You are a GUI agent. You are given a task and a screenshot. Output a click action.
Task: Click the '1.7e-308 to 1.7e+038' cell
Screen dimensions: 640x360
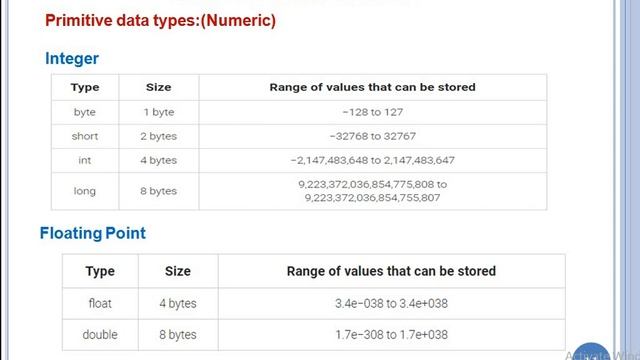(x=391, y=335)
